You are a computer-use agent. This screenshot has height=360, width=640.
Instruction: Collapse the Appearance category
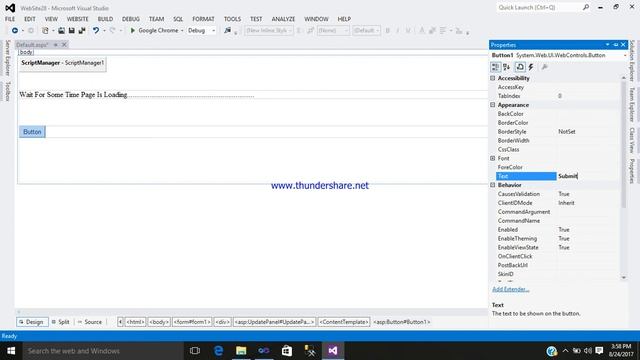point(493,105)
